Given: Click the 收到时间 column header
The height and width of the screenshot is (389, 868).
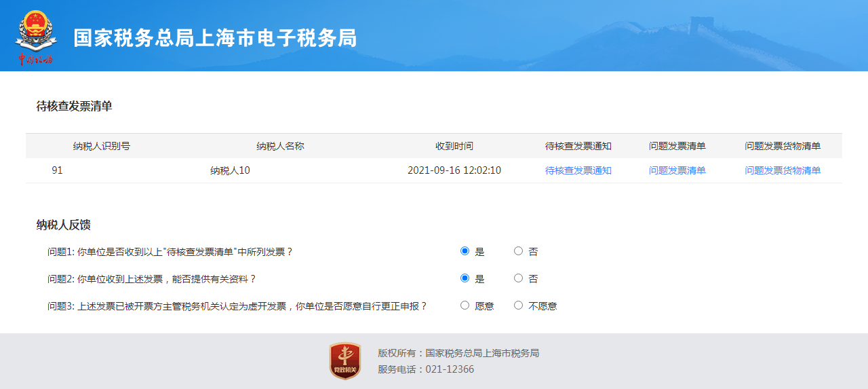Looking at the screenshot, I should (x=454, y=146).
